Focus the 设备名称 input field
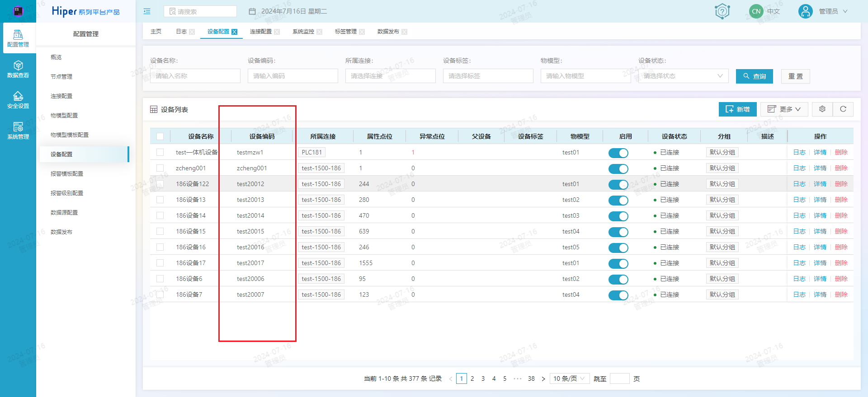This screenshot has width=868, height=397. (195, 76)
